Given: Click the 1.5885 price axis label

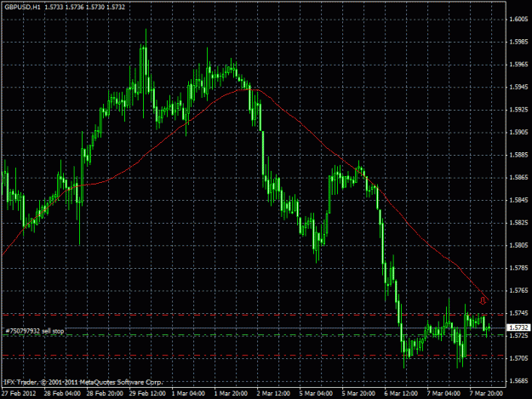Looking at the screenshot, I should tap(518, 155).
